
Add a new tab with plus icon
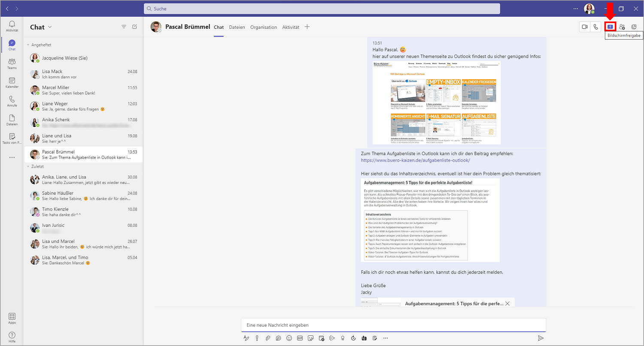pyautogui.click(x=307, y=27)
